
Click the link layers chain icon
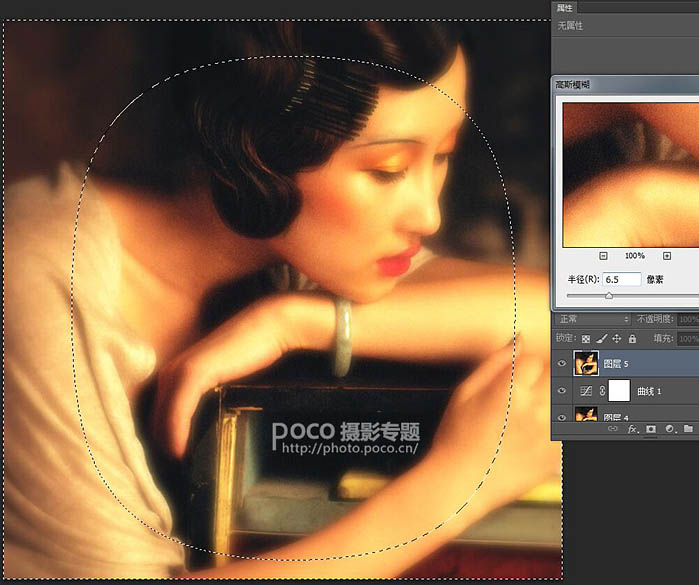coord(612,428)
